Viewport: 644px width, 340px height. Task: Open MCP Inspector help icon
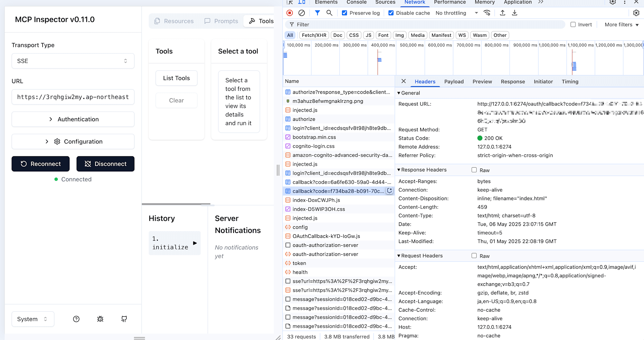coord(76,319)
